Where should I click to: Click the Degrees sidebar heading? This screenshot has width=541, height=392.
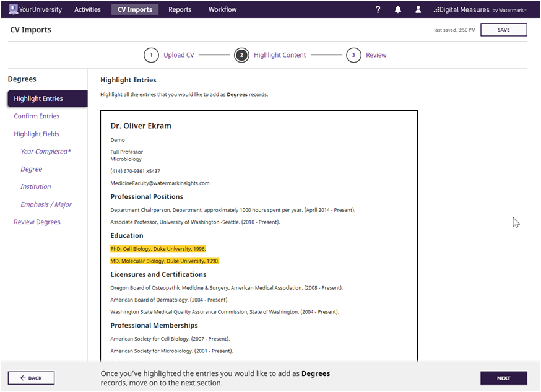point(22,79)
